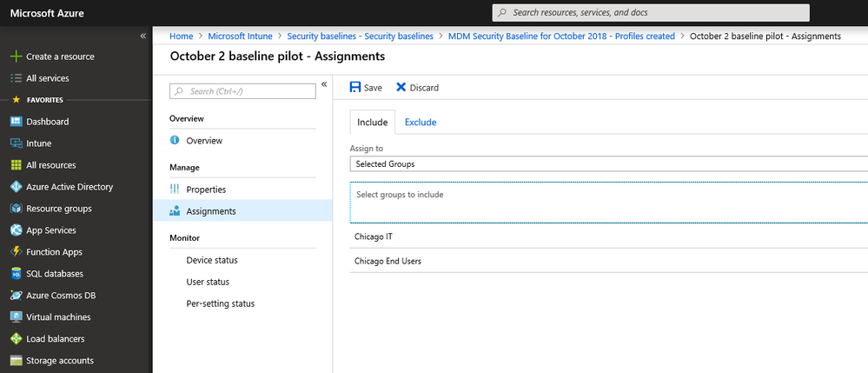Select the Assignments menu item
The height and width of the screenshot is (373, 868).
[x=242, y=210]
